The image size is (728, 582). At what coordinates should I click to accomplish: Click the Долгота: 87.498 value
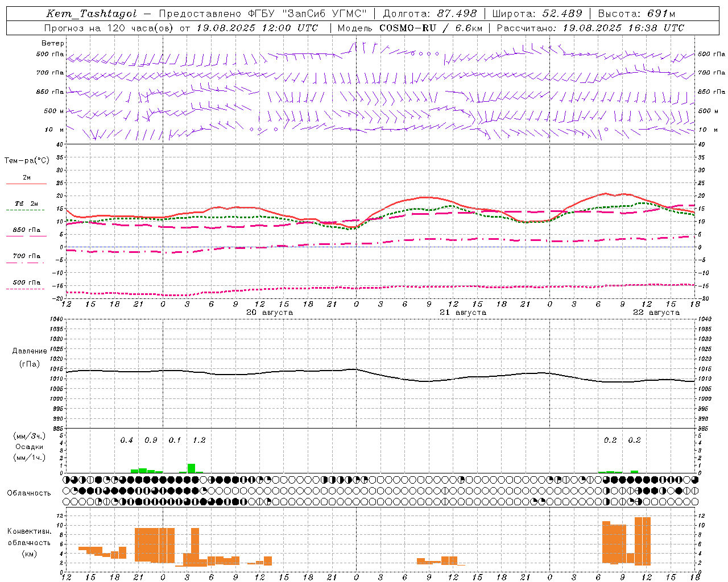pyautogui.click(x=430, y=14)
